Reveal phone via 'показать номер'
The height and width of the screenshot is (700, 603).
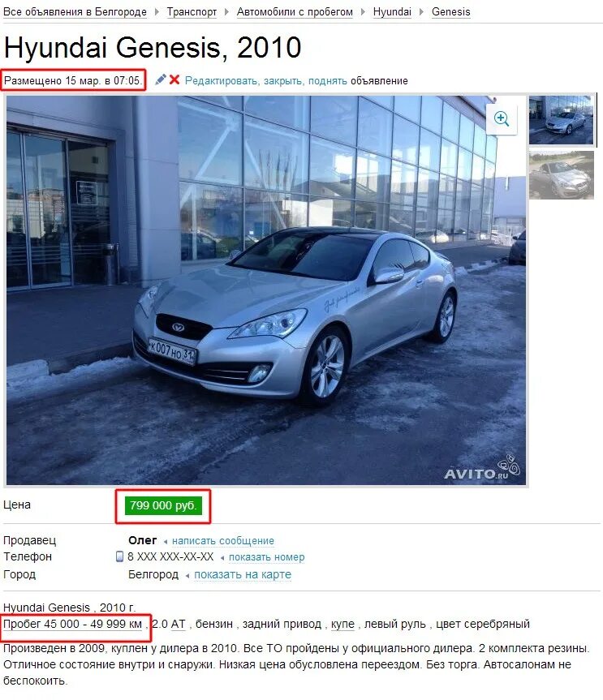click(x=267, y=557)
